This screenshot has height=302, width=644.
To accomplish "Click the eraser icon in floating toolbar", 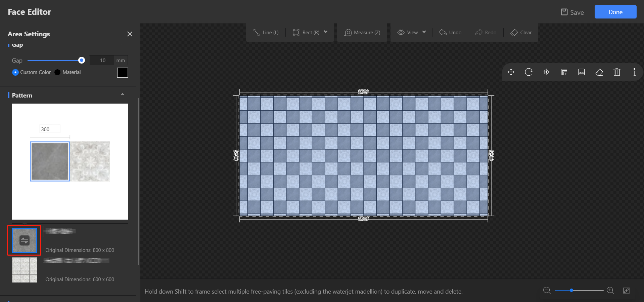I will pyautogui.click(x=599, y=72).
